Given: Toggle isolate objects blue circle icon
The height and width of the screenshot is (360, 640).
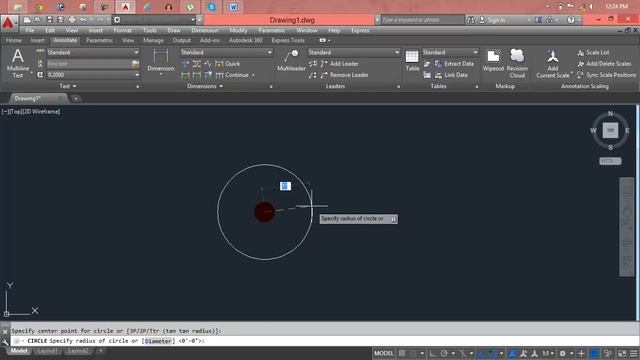Looking at the screenshot, I should coord(595,353).
